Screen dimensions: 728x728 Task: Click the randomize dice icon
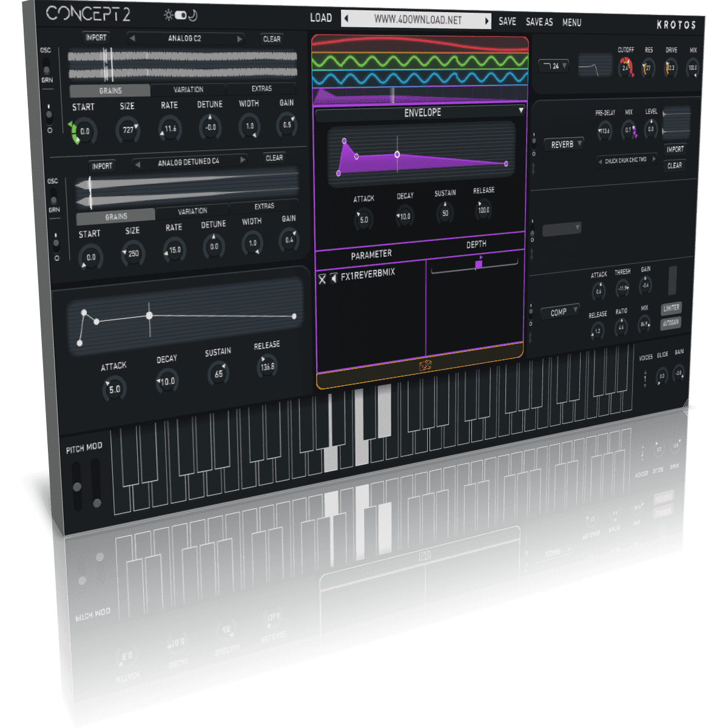tap(425, 365)
